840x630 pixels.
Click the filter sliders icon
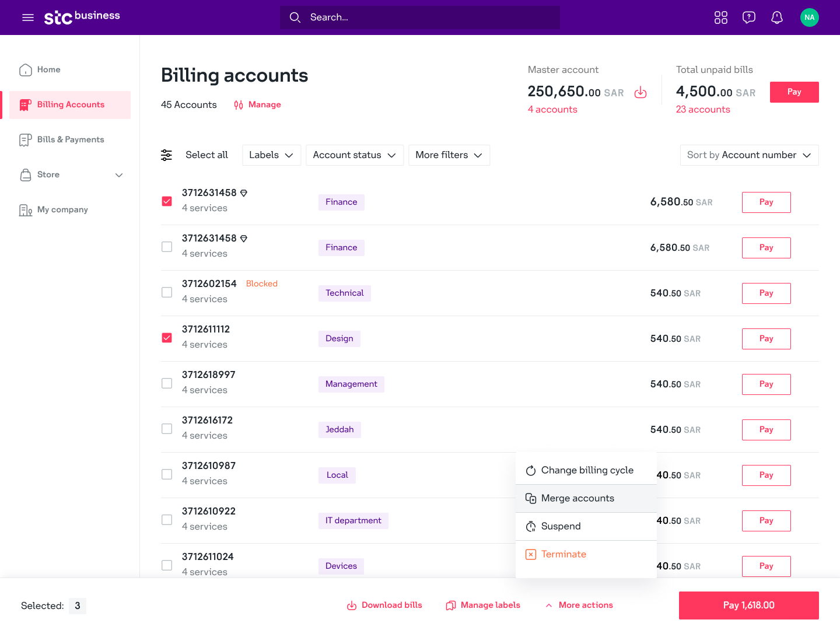tap(167, 155)
